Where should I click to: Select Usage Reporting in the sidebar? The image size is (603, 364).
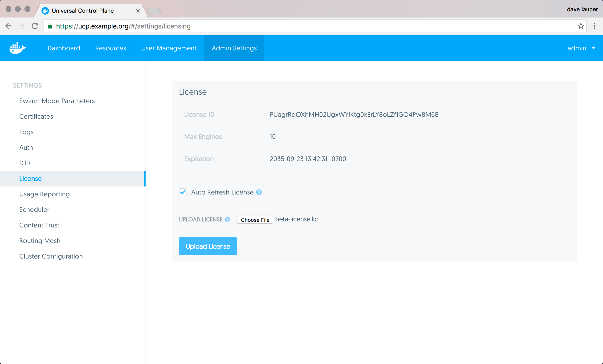coord(44,194)
